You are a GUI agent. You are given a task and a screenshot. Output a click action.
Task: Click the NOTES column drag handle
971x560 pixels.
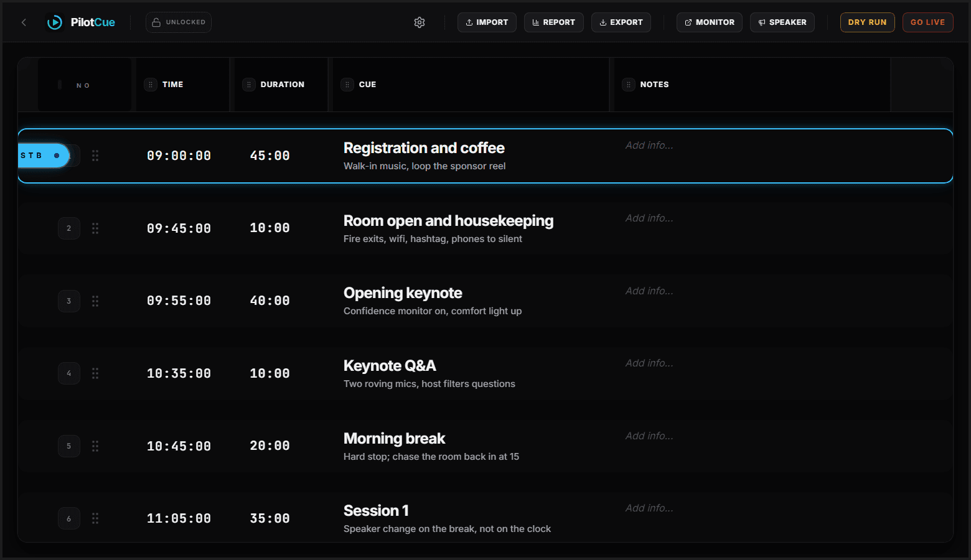pos(629,85)
